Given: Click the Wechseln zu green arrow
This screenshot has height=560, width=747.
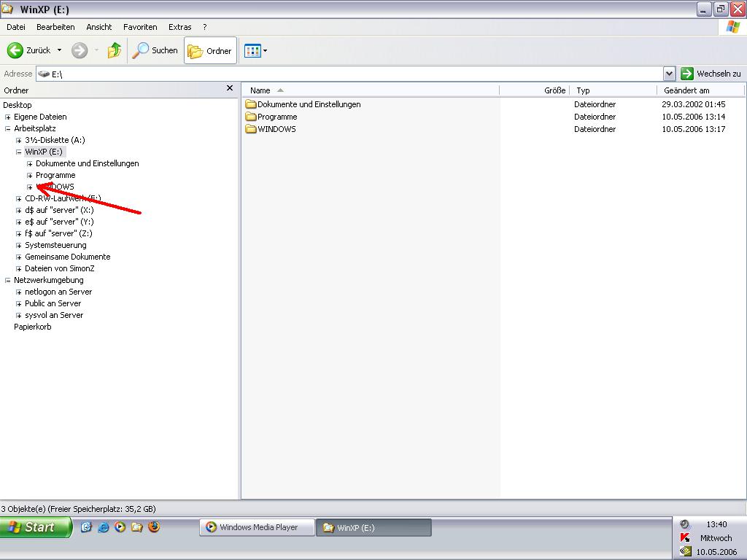Looking at the screenshot, I should [x=686, y=74].
